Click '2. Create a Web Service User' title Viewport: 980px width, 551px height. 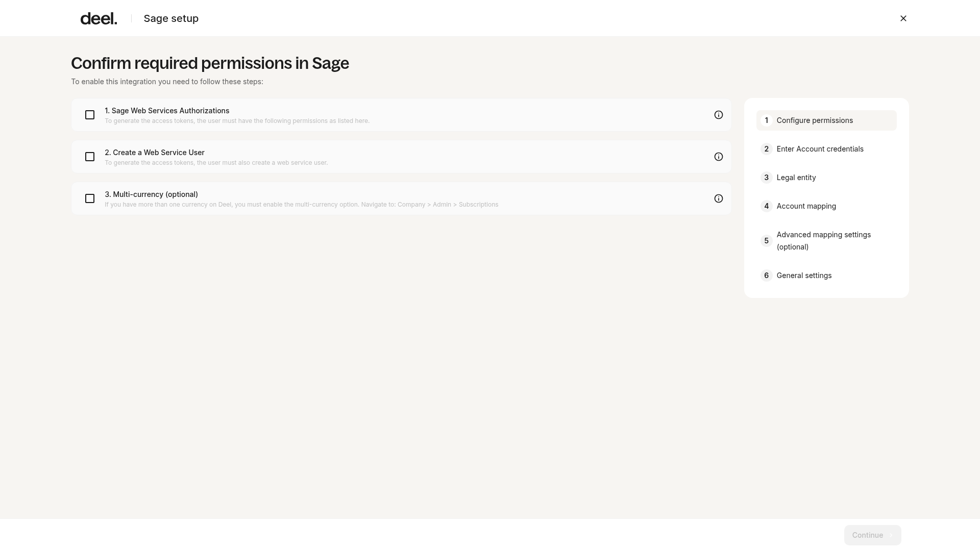click(155, 153)
